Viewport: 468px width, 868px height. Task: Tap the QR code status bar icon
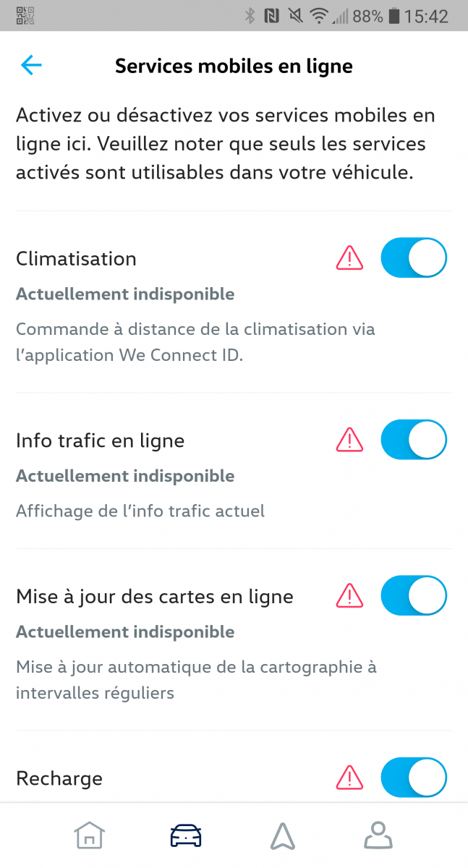[25, 15]
